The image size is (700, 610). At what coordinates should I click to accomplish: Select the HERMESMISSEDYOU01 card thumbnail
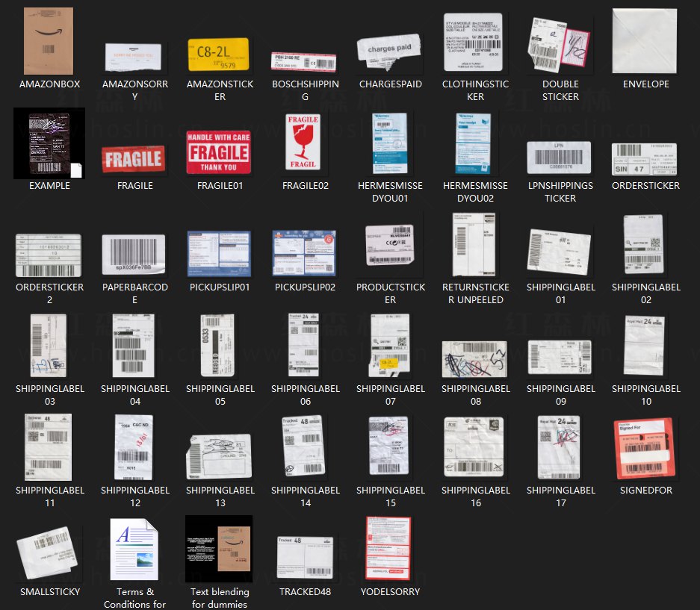pos(390,143)
